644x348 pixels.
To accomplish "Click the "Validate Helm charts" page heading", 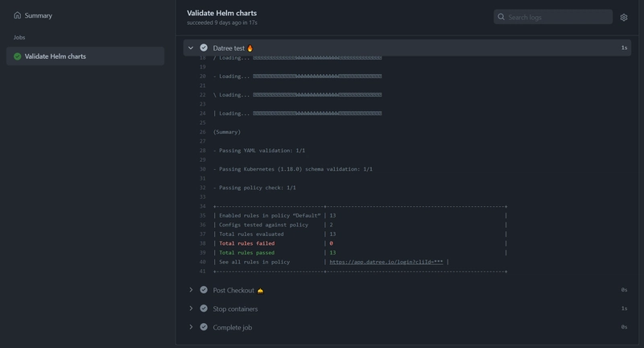I will click(222, 13).
